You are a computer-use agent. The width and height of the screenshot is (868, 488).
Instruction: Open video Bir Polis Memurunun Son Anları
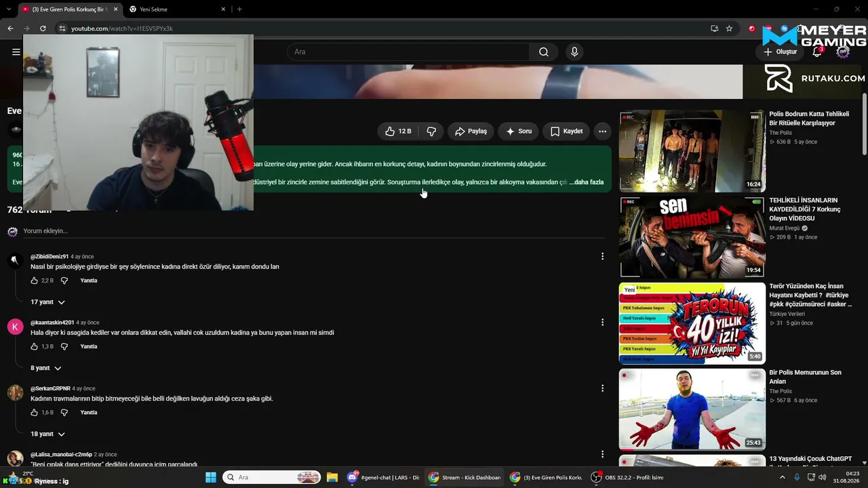point(805,377)
